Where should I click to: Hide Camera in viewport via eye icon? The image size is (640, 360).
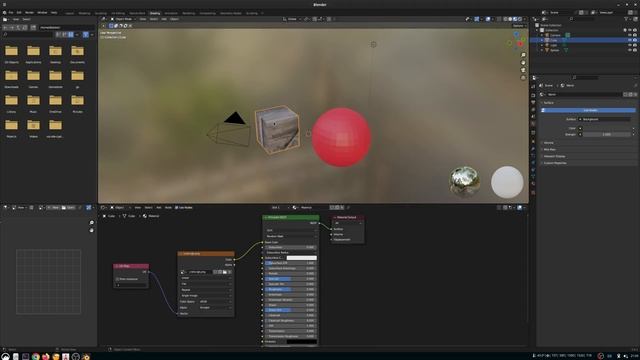[x=630, y=35]
